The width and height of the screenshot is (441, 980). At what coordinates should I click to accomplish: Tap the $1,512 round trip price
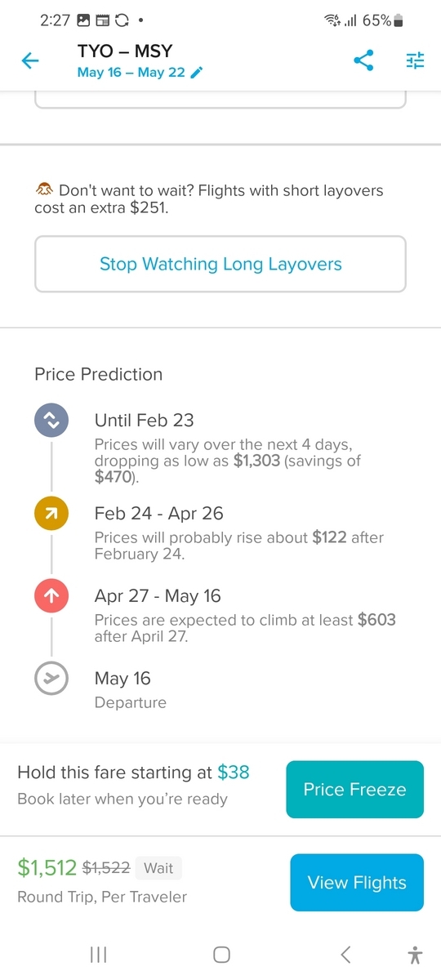[47, 868]
